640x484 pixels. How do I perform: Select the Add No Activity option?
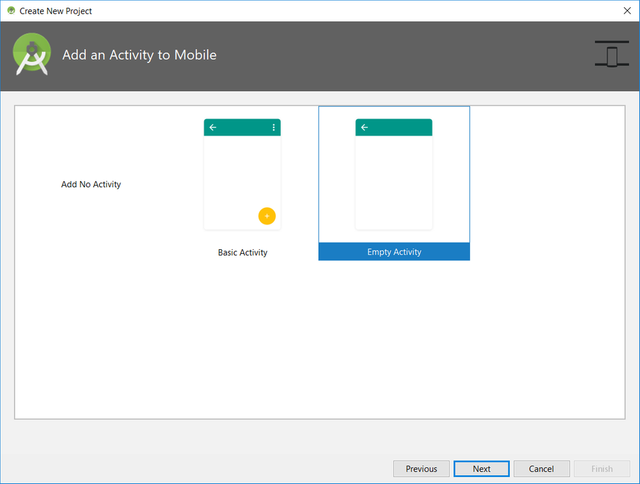click(91, 185)
